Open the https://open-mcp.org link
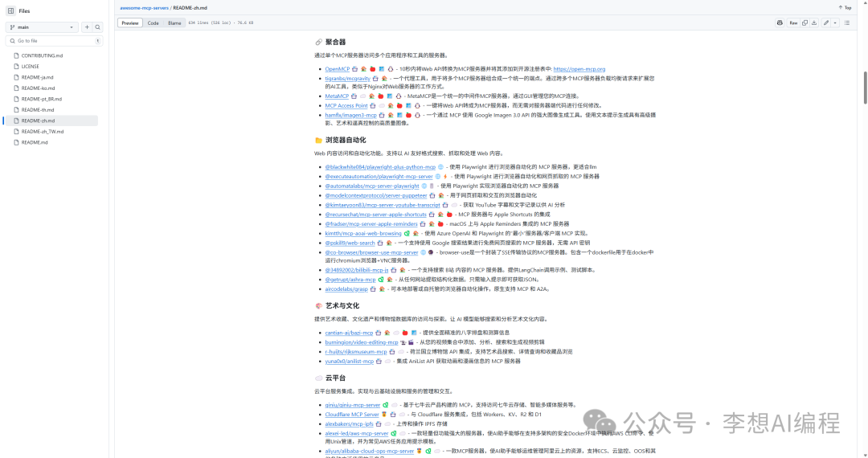Screen dimensions: 868x458 pos(579,69)
